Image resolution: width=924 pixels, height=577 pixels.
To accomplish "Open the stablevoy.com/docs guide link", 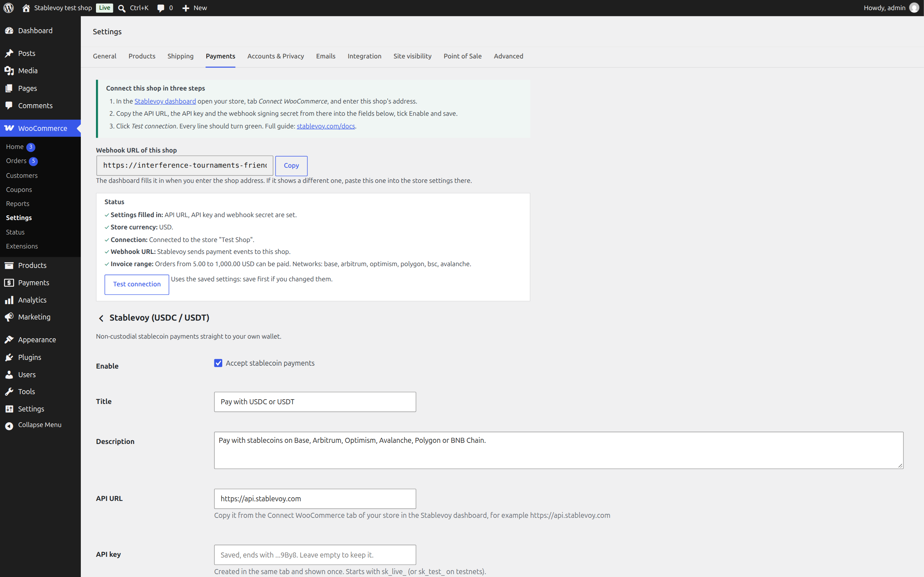I will [326, 126].
